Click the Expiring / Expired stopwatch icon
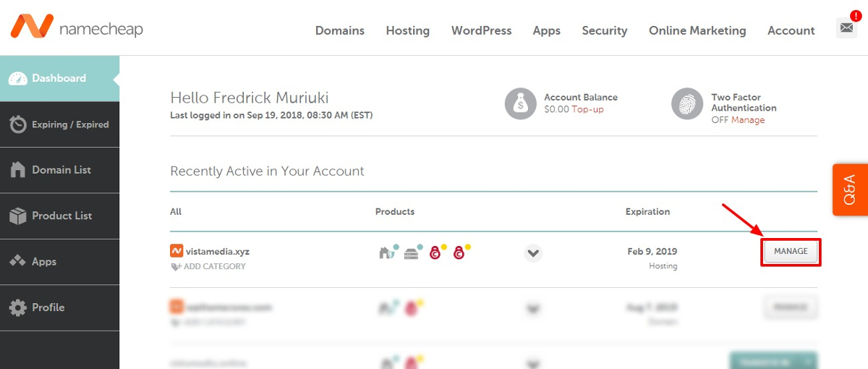The image size is (868, 369). pos(19,124)
